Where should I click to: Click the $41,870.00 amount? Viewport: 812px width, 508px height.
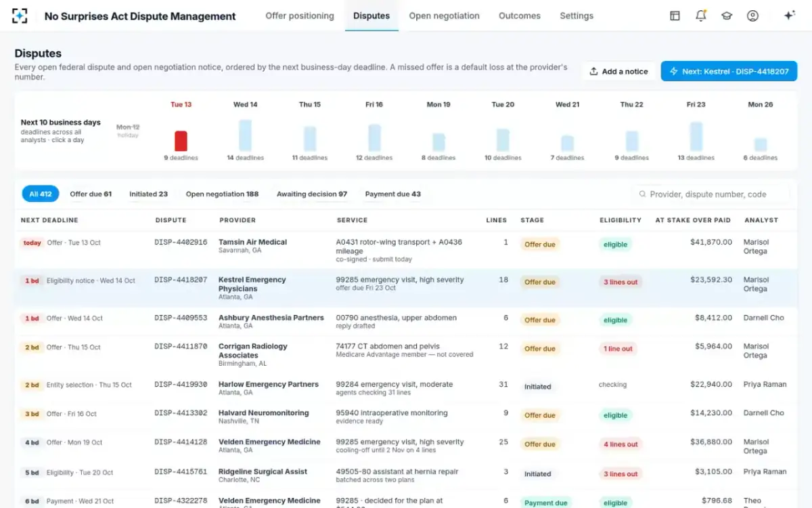pyautogui.click(x=711, y=242)
